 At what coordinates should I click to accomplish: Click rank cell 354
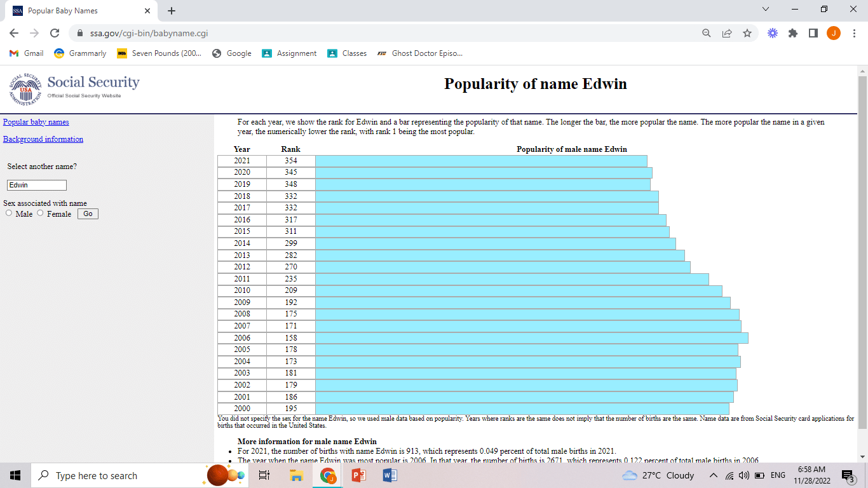tap(291, 161)
